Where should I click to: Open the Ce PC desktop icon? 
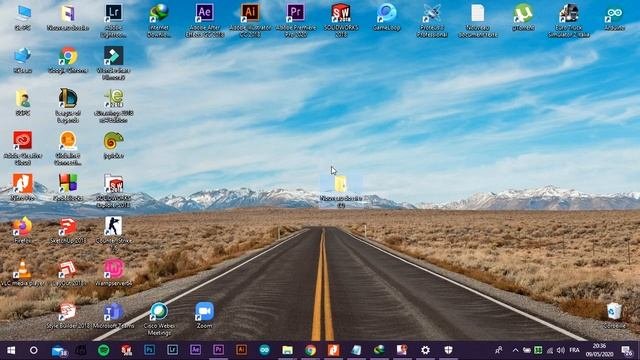click(23, 17)
